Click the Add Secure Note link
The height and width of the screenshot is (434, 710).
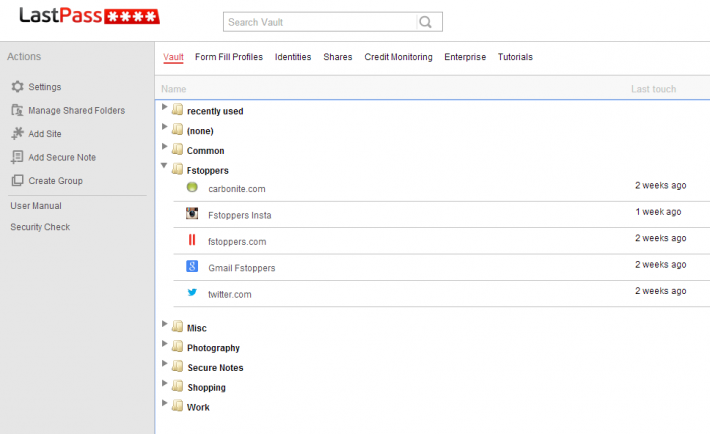pos(62,158)
